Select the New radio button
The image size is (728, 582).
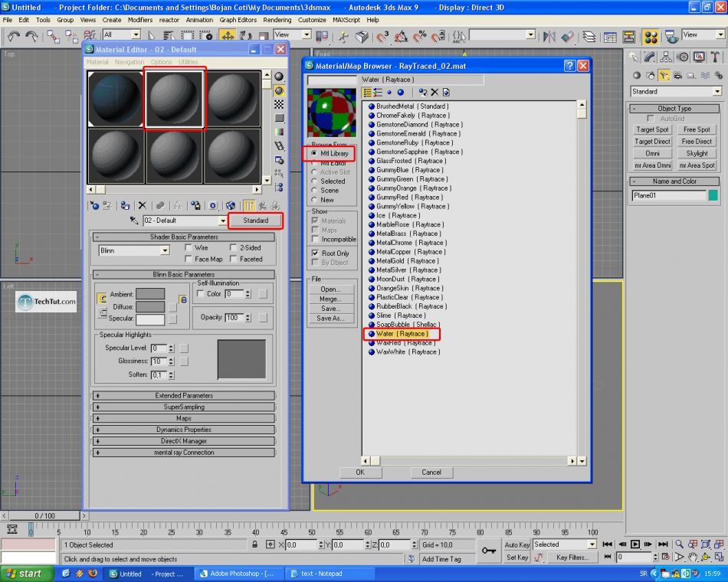tap(314, 200)
